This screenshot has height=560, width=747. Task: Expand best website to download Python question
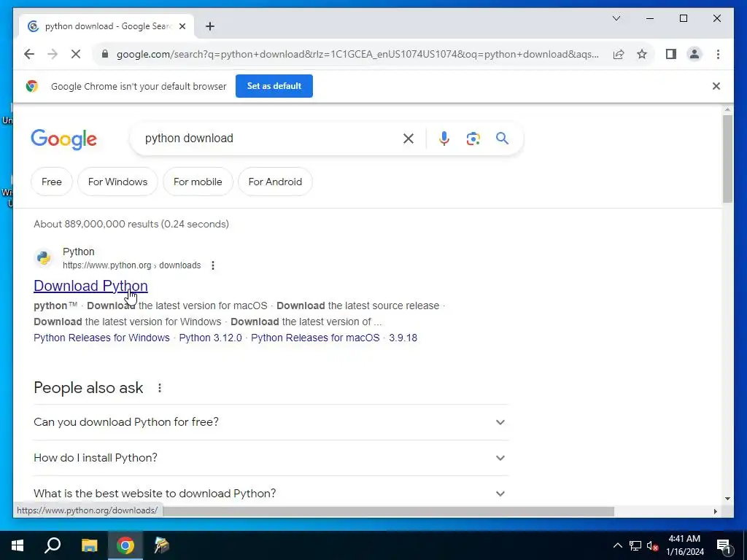coord(271,494)
